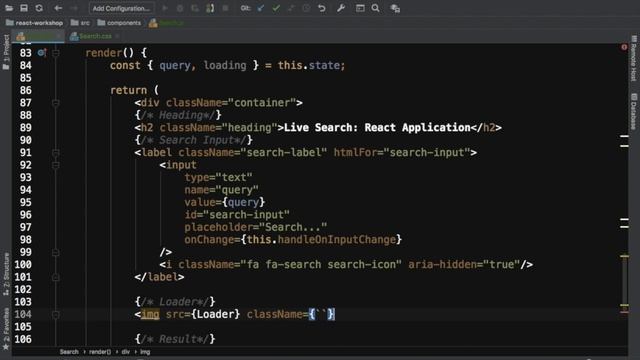Toggle the fold marker on line 104

click(56, 315)
